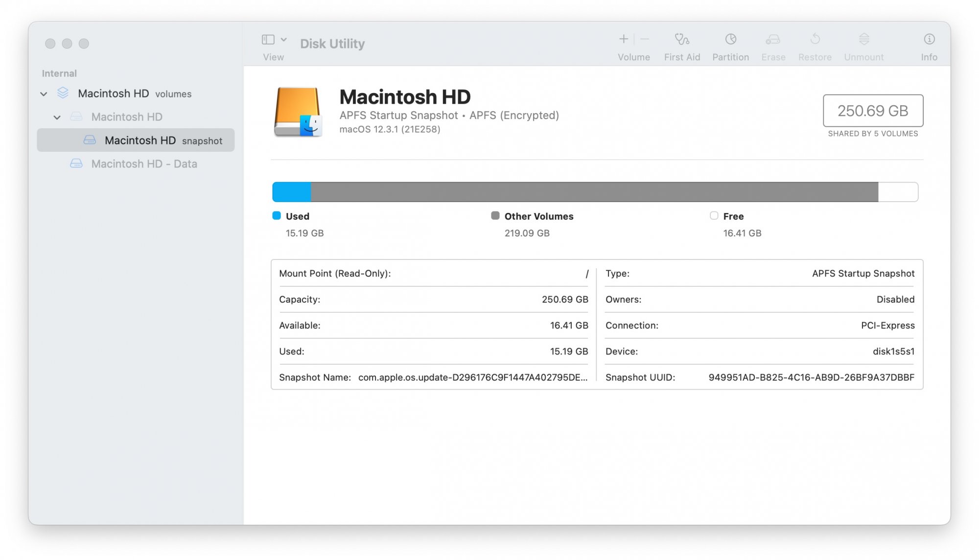
Task: Click the Erase disk icon
Action: click(773, 39)
